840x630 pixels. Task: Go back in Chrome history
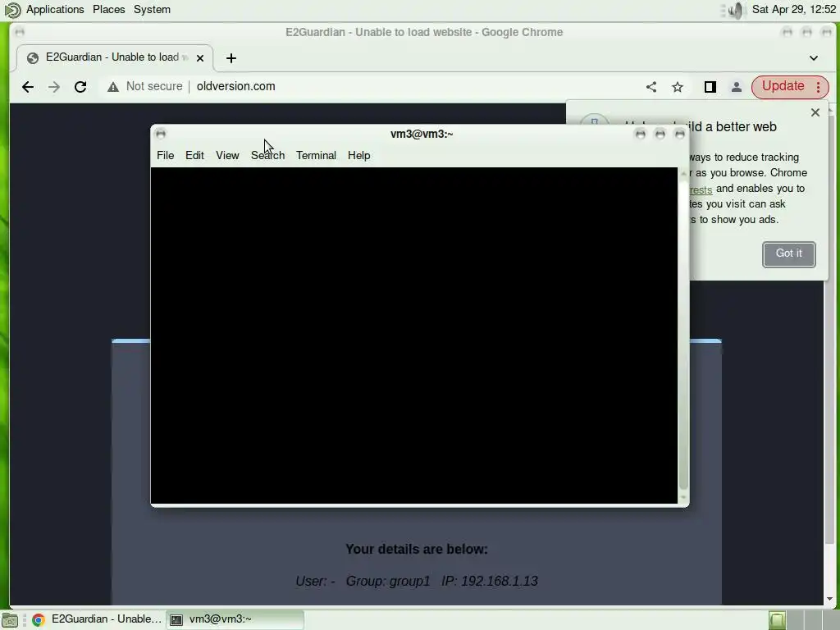(28, 87)
